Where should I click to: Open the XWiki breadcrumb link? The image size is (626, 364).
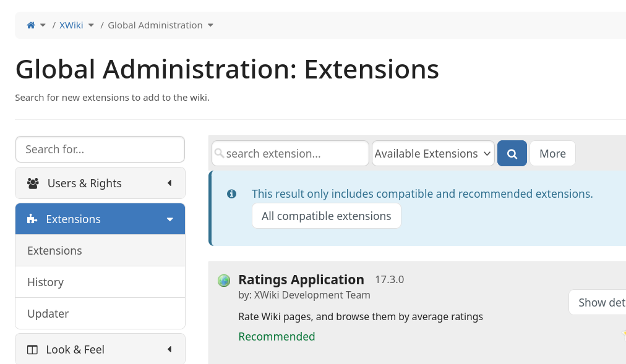pyautogui.click(x=71, y=25)
